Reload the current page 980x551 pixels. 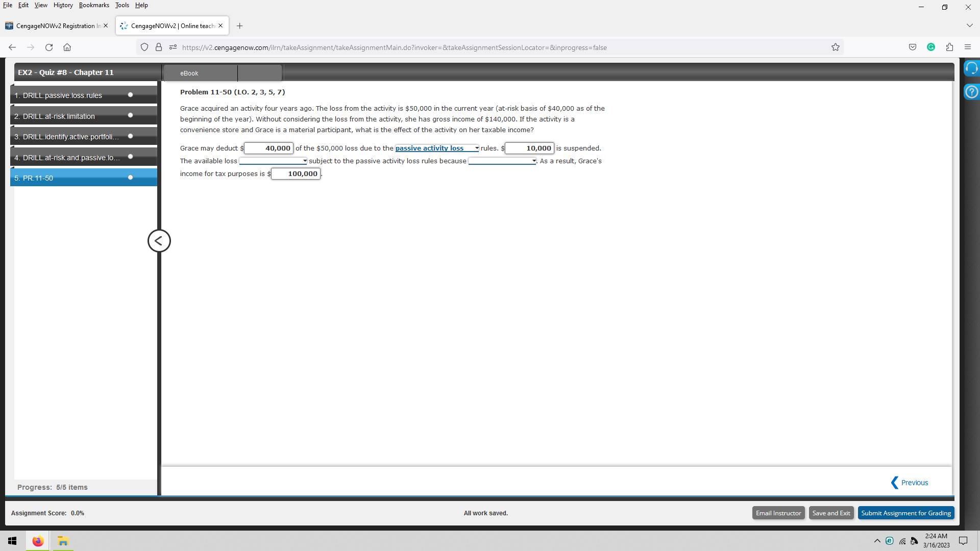click(49, 47)
